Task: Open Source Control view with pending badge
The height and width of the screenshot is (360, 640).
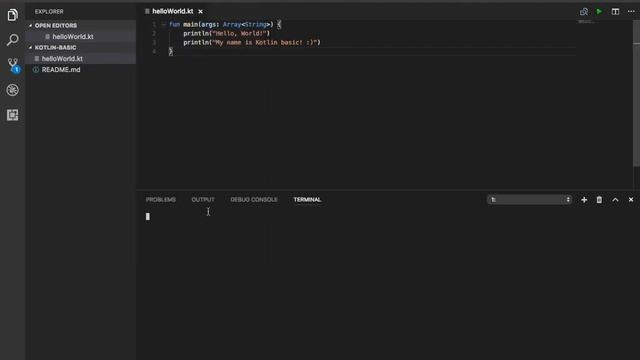Action: coord(13,65)
